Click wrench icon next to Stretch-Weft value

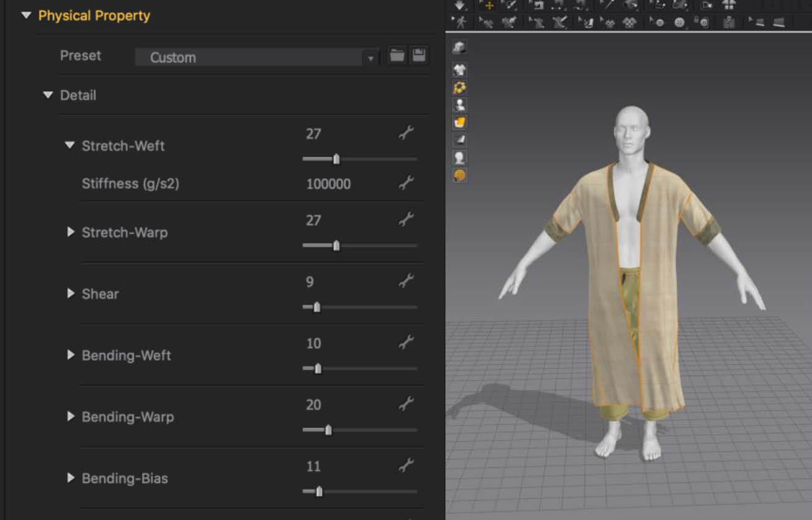coord(405,133)
